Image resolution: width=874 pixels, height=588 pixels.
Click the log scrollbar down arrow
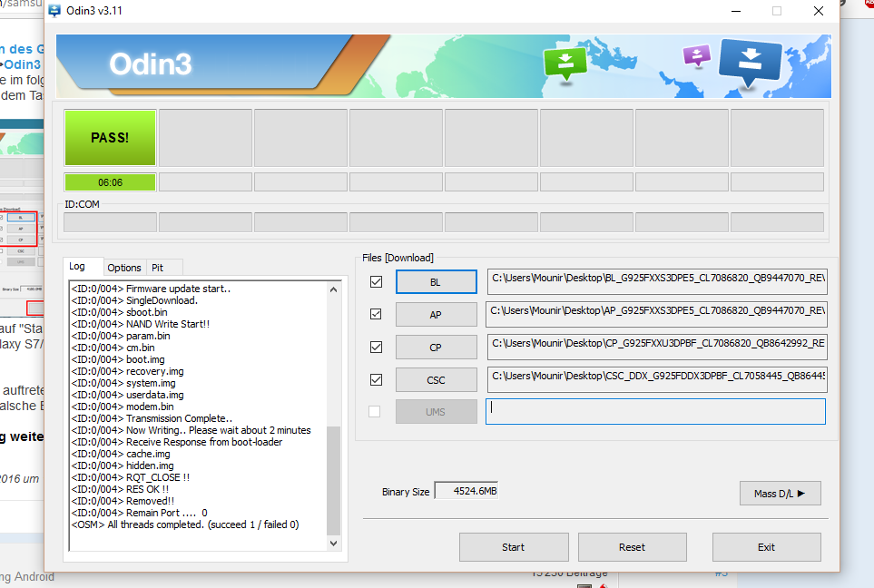coord(333,544)
